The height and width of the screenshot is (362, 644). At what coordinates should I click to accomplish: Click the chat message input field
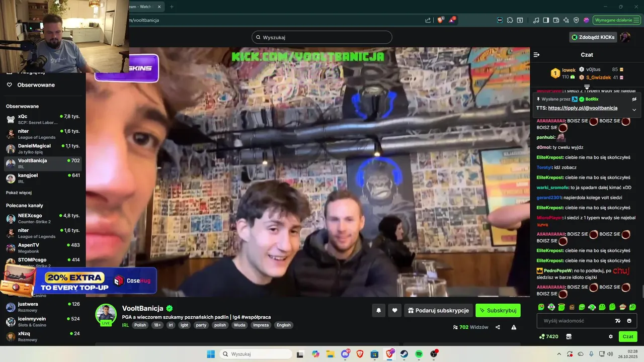point(587,321)
